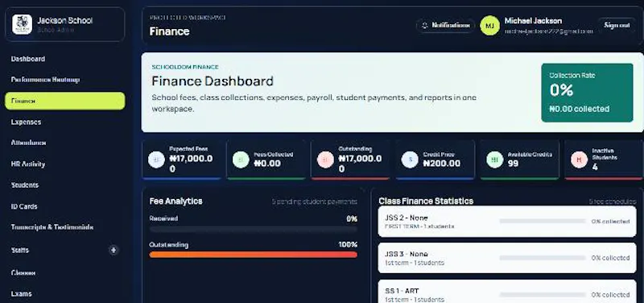Viewport: 644px width, 303px height.
Task: Click the Inactive Students card icon
Action: pos(579,160)
